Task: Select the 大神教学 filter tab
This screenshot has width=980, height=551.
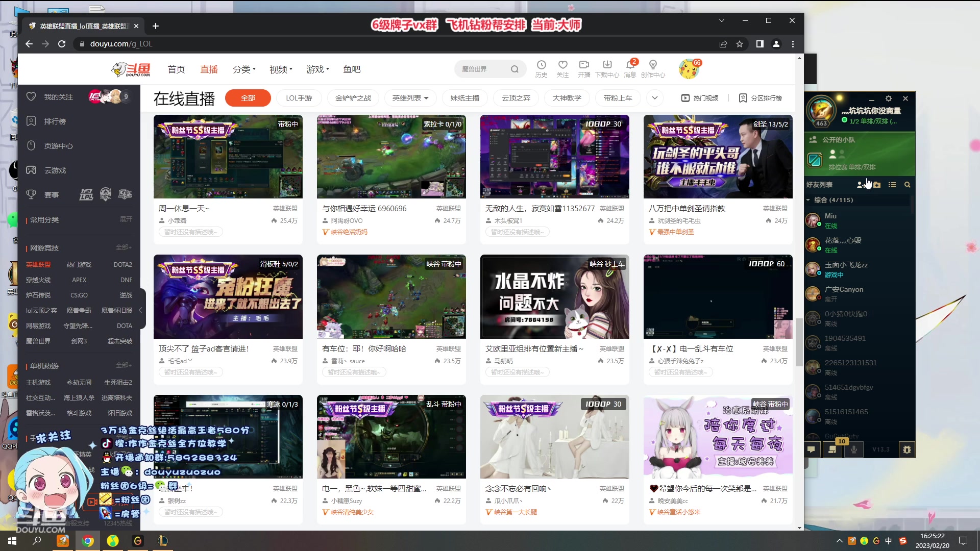Action: click(x=567, y=98)
